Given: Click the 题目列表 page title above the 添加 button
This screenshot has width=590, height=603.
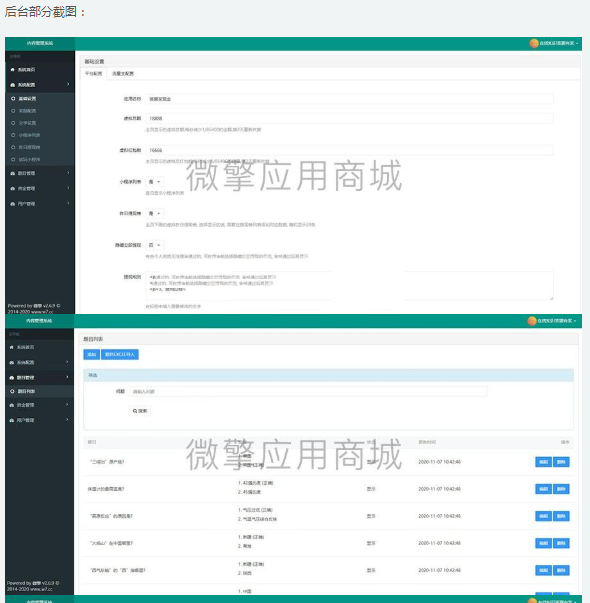Looking at the screenshot, I should 93,339.
